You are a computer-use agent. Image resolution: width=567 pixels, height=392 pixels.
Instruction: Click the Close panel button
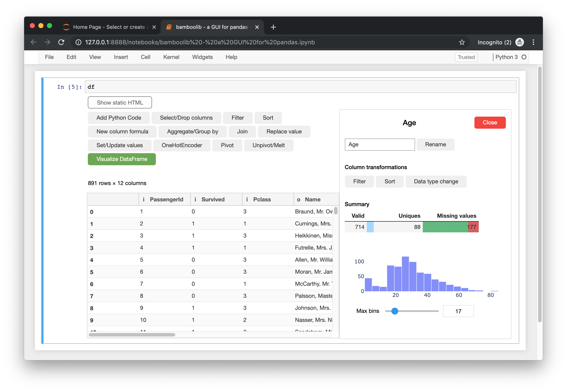[x=490, y=122]
